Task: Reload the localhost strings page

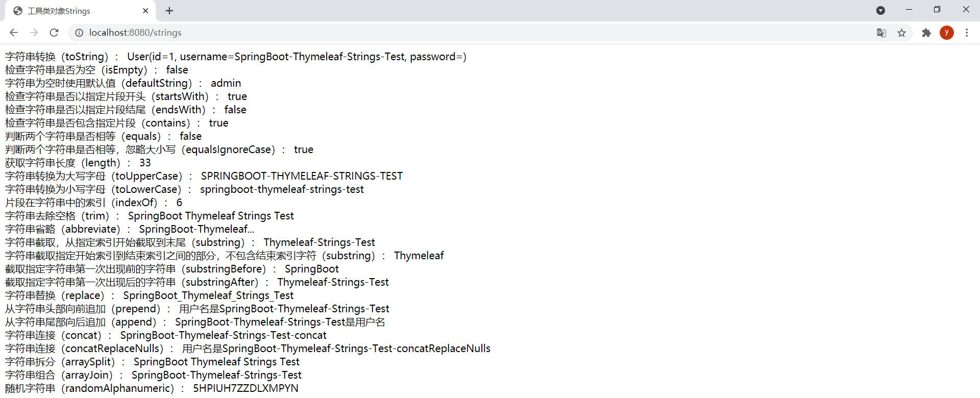Action: pos(54,33)
